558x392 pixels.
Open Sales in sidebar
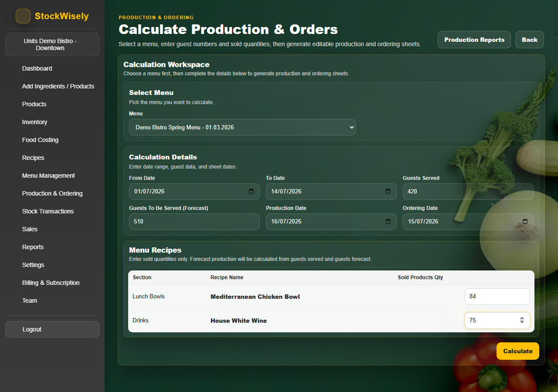tap(30, 229)
